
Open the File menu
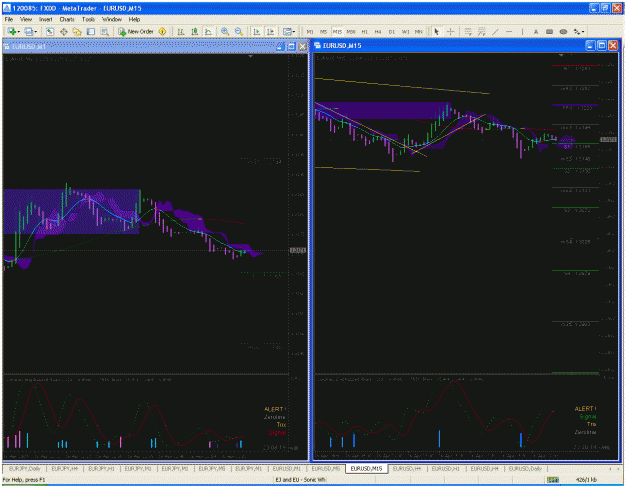click(x=9, y=19)
